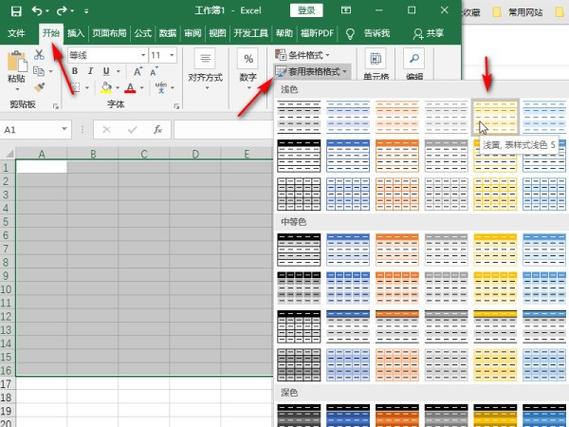
Task: Click the Cut scissors icon
Action: point(39,55)
